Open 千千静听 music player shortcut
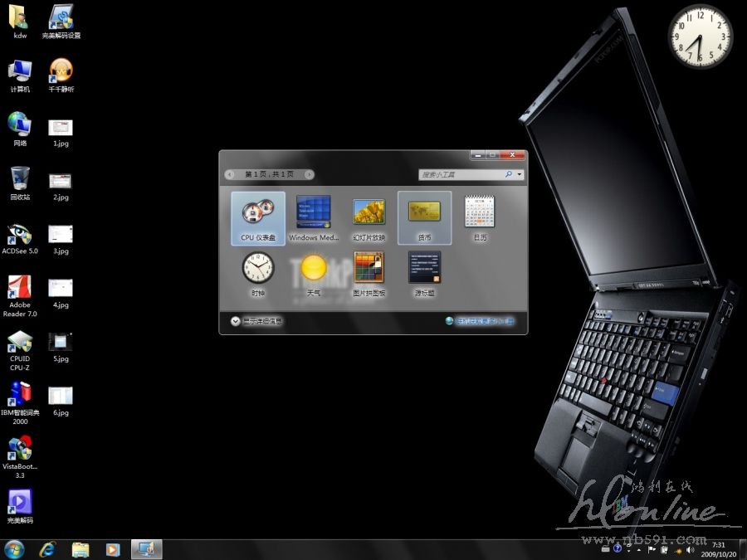The height and width of the screenshot is (560, 747). coord(61,75)
